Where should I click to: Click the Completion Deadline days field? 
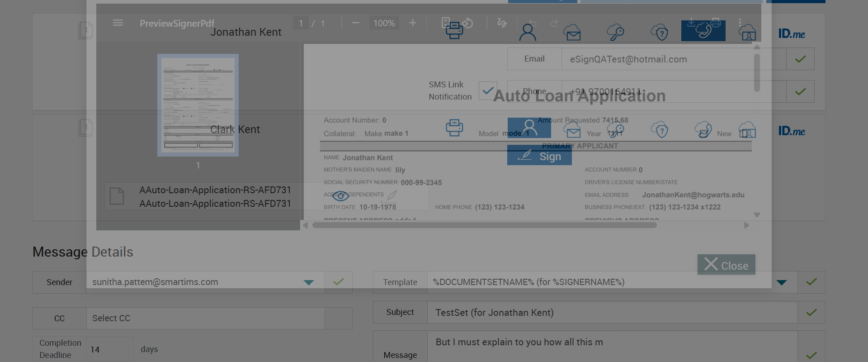click(x=110, y=349)
